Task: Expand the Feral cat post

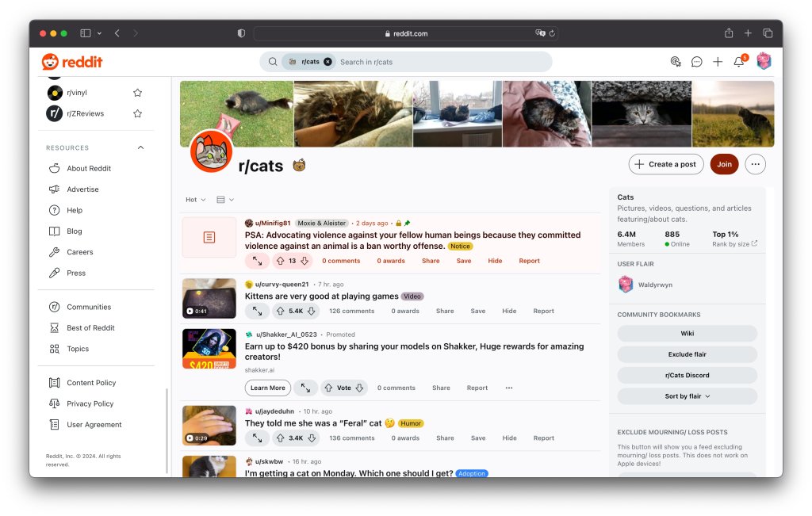Action: click(257, 438)
